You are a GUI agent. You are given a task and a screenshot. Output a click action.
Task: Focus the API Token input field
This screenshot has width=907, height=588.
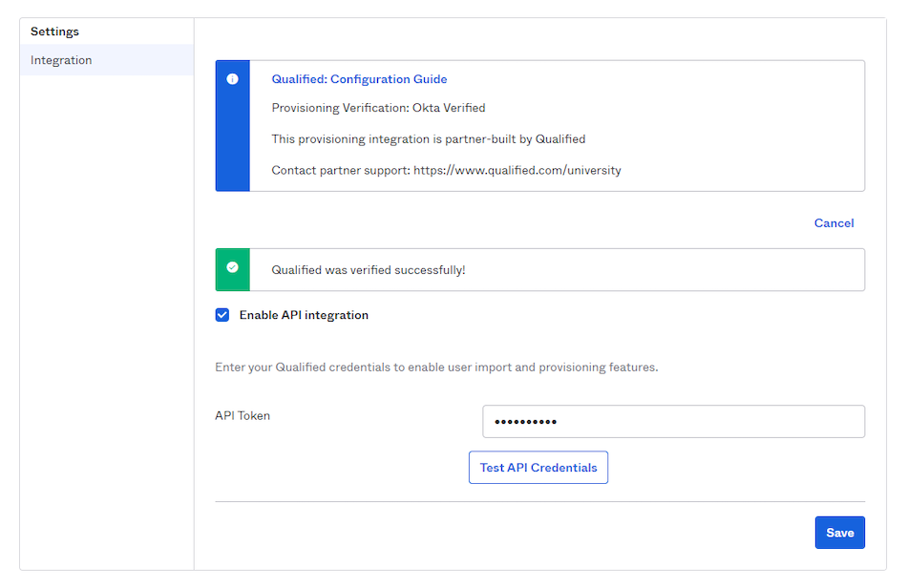point(673,422)
